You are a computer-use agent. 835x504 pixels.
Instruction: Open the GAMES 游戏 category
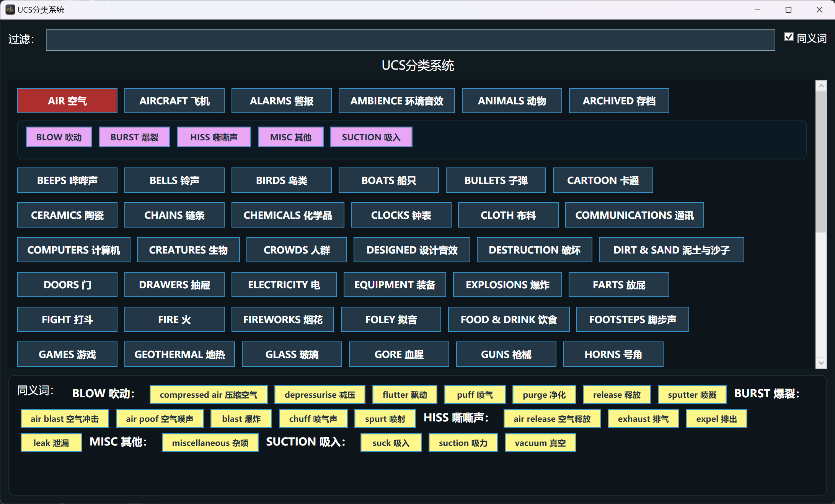[67, 354]
